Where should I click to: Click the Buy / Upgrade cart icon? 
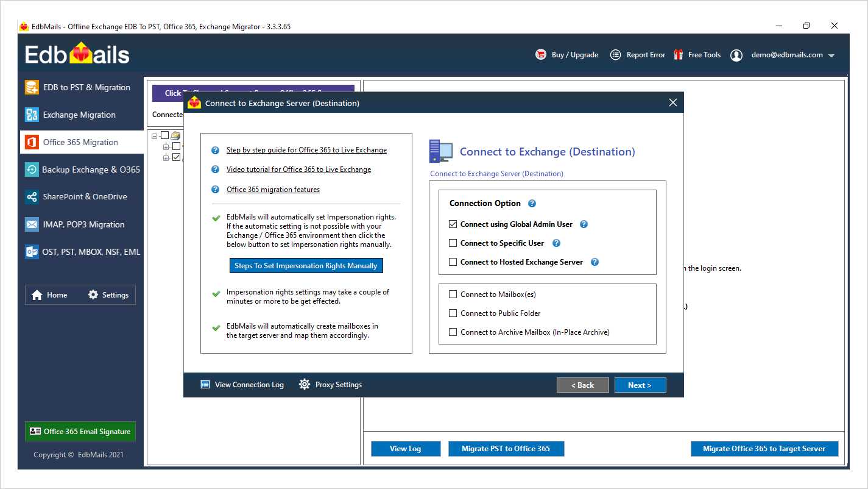pyautogui.click(x=541, y=54)
